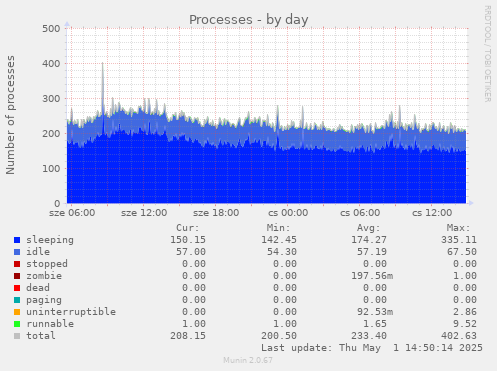This screenshot has width=497, height=371.
Task: Click the 'Number of processes' axis label
Action: 10,115
